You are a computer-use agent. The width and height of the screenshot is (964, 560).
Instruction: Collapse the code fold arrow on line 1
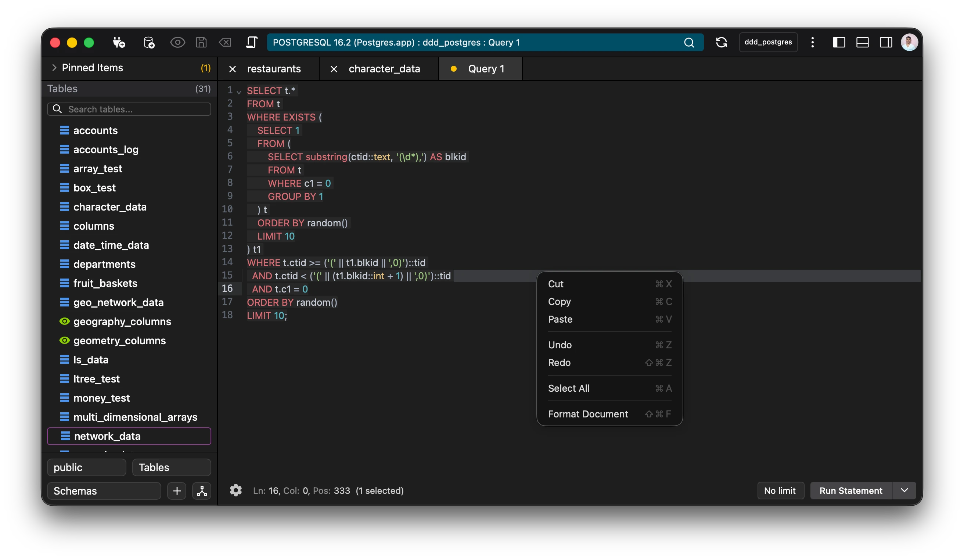click(x=239, y=92)
